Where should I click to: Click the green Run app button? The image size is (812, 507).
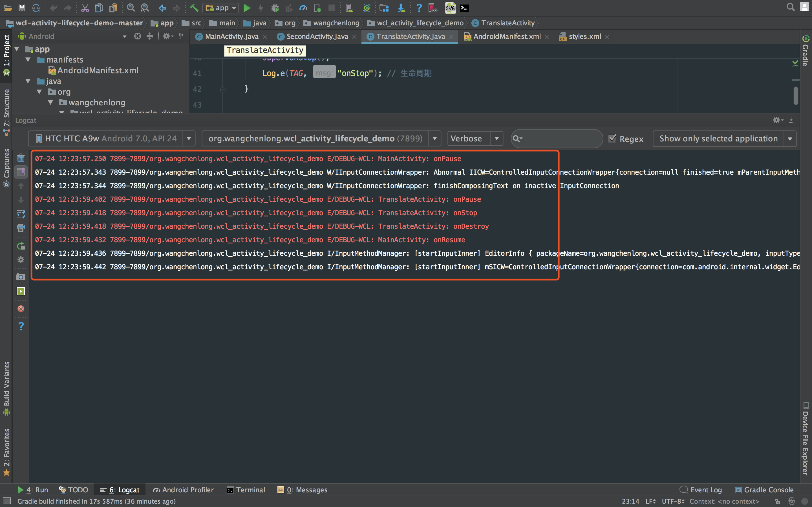click(247, 8)
